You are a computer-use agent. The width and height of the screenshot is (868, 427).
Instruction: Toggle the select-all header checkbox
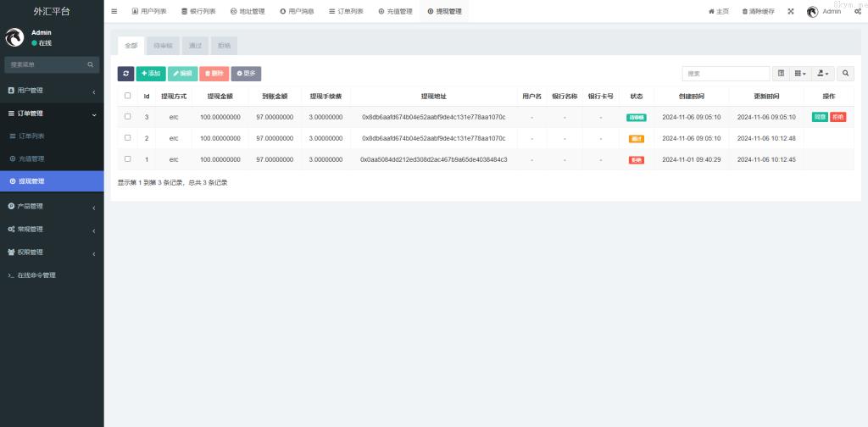(128, 96)
